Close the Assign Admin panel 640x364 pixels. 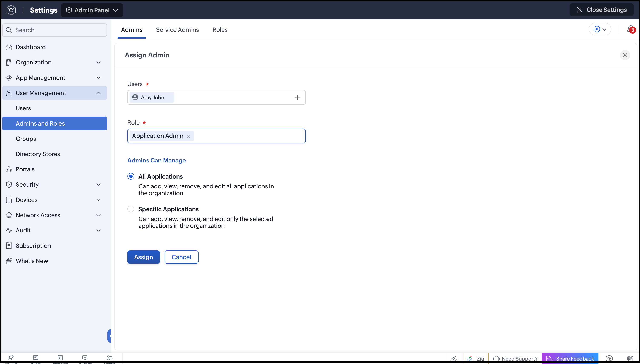click(x=625, y=55)
